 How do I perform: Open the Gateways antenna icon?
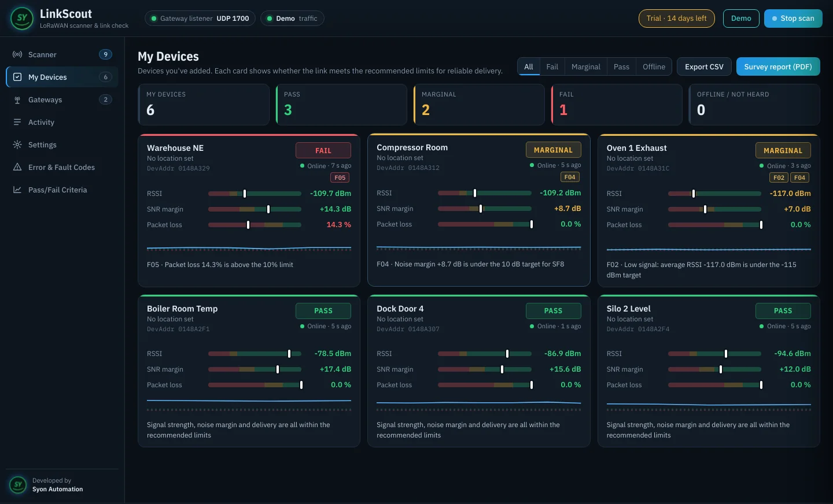pos(17,99)
